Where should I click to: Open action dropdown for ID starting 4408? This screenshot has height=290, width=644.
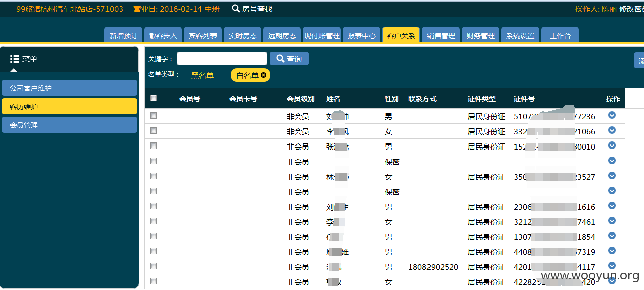coord(612,251)
